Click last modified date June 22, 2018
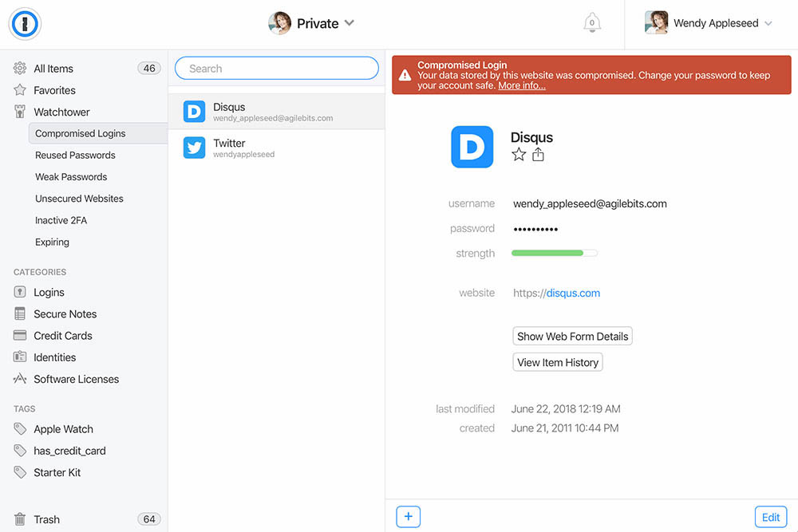Image resolution: width=798 pixels, height=532 pixels. pyautogui.click(x=566, y=409)
